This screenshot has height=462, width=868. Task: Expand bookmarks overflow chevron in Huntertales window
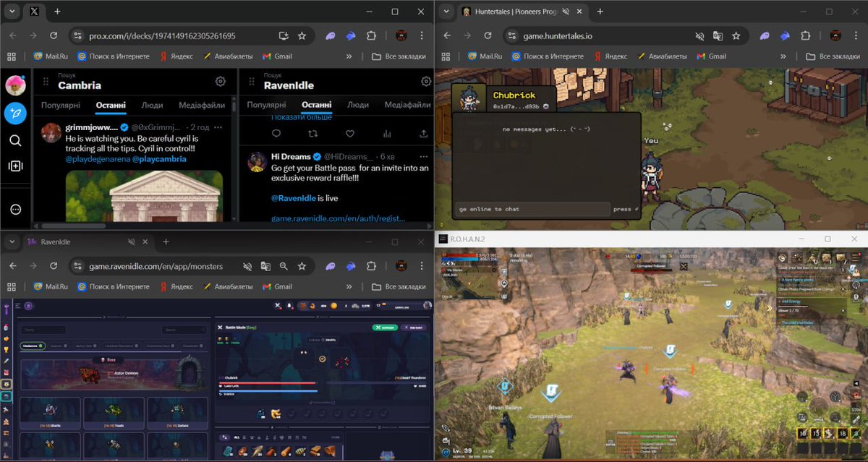pos(783,56)
